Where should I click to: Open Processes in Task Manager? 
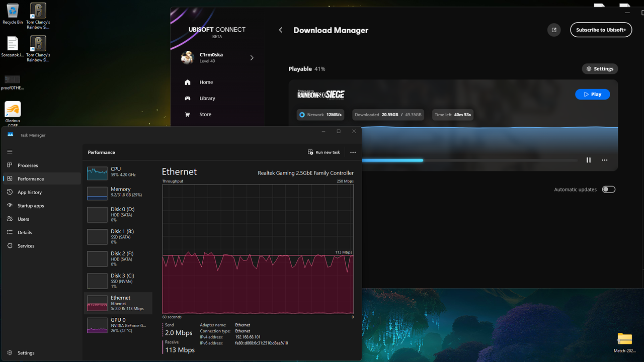(42, 165)
